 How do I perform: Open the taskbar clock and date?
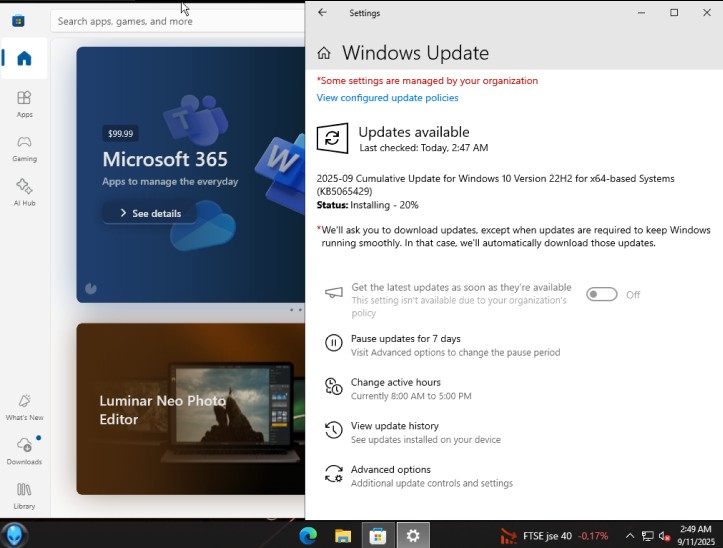[696, 536]
